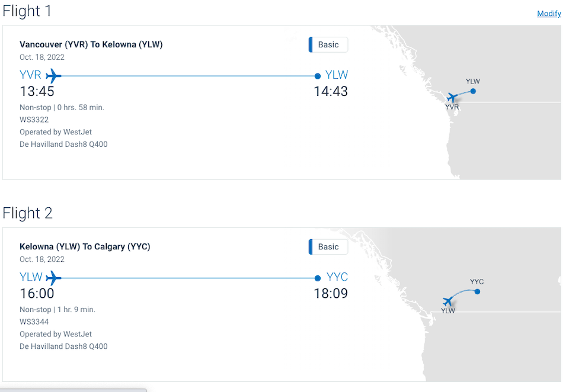Select the Basic fare badge on Flight 1

click(328, 44)
